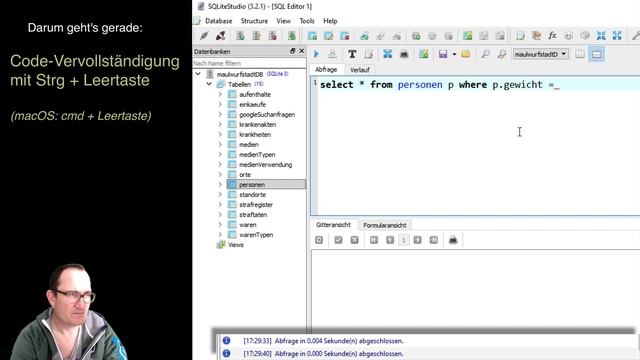Expand the medien table node
This screenshot has width=640, height=360.
[x=220, y=144]
